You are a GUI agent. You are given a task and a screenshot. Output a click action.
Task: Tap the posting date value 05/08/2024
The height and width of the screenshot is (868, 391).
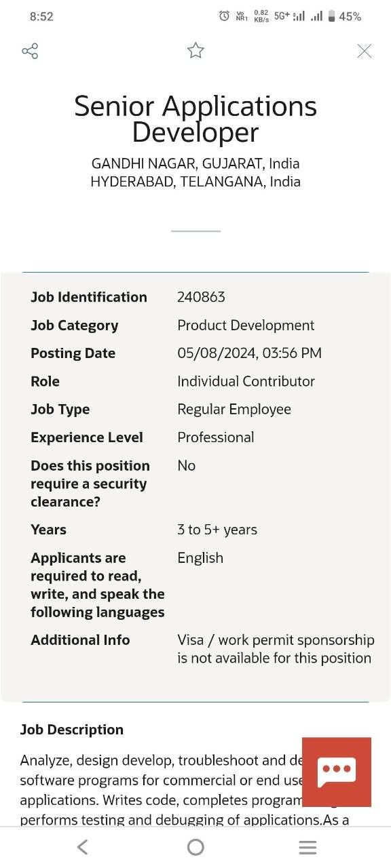click(x=249, y=353)
